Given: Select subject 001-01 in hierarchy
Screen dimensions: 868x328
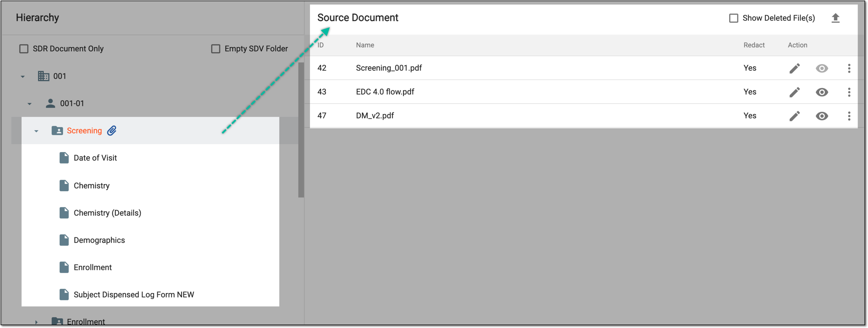Looking at the screenshot, I should (x=72, y=103).
